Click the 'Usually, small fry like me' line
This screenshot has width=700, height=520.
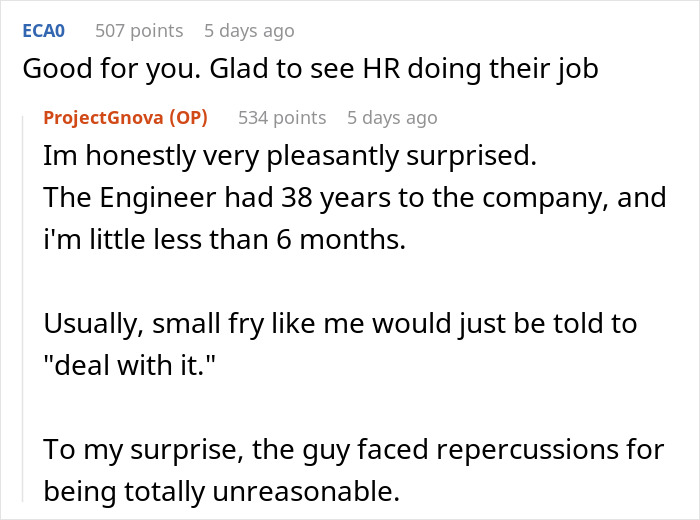[x=340, y=325]
